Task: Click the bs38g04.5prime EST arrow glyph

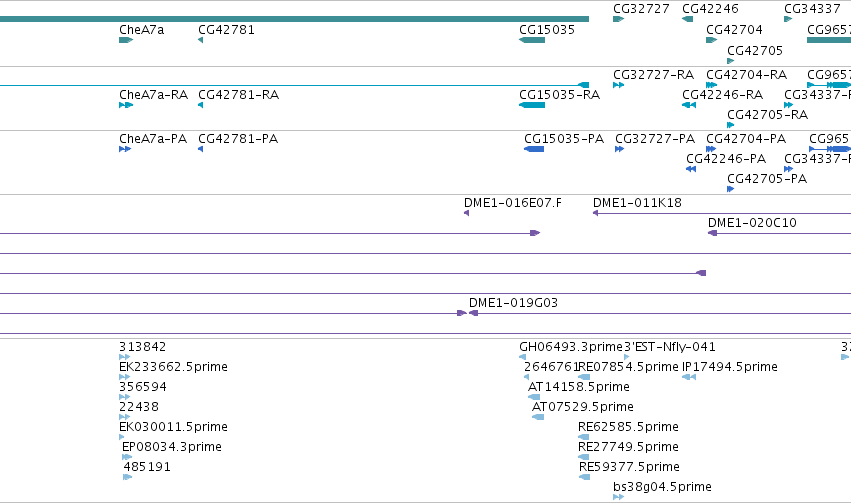Action: [618, 496]
